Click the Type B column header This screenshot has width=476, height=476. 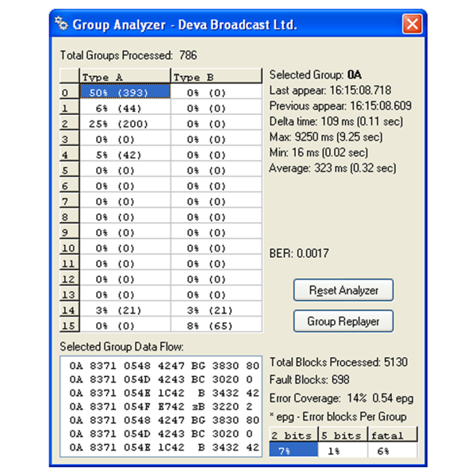pyautogui.click(x=217, y=76)
